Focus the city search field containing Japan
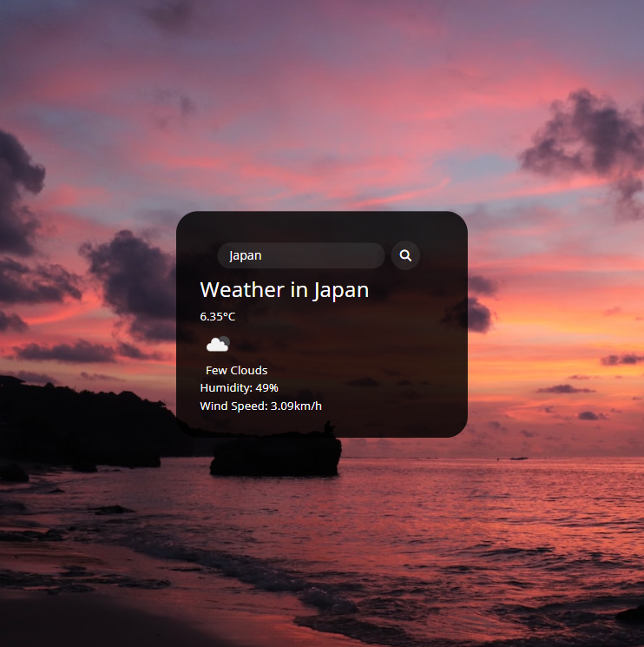The width and height of the screenshot is (644, 647). coord(301,255)
